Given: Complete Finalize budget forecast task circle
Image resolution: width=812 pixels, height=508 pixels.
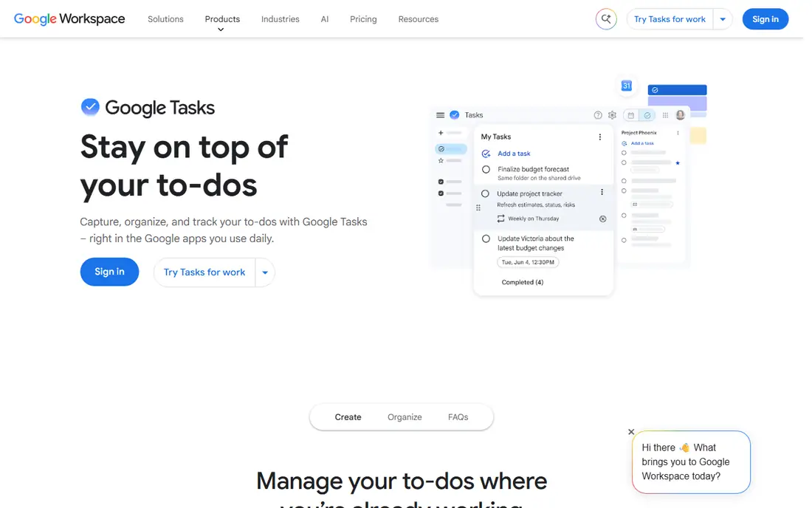Looking at the screenshot, I should coord(486,169).
